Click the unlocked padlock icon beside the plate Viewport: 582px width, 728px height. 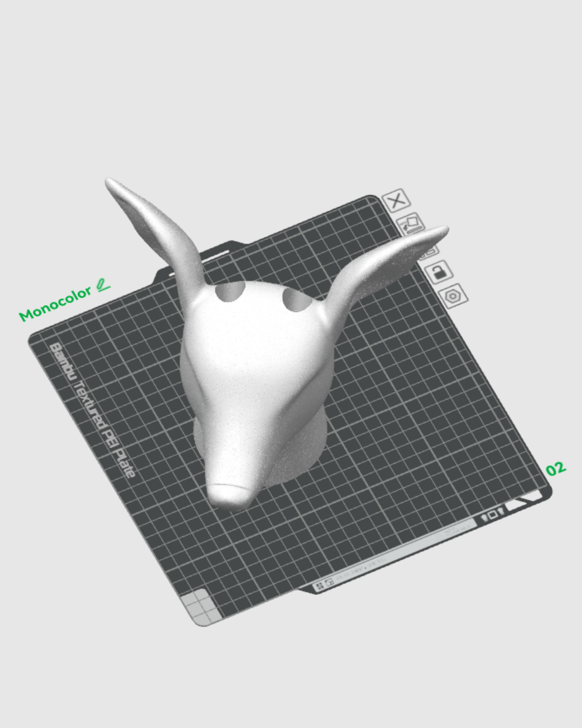439,272
